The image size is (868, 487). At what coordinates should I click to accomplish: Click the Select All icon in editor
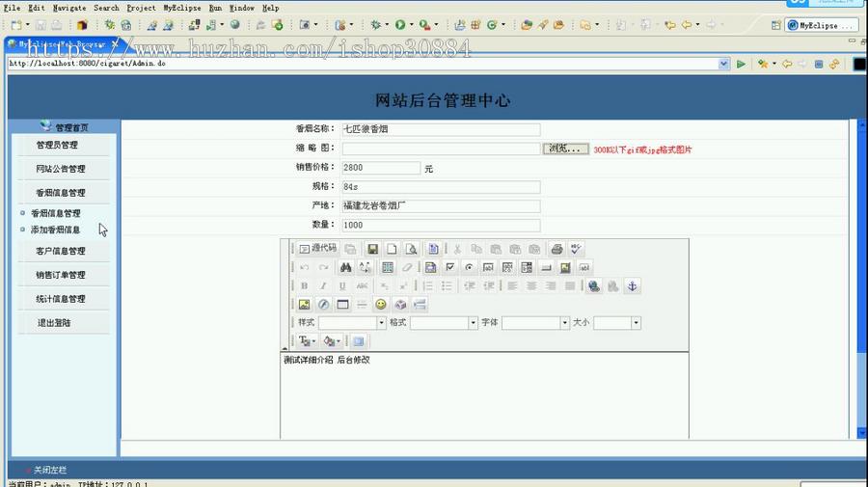pos(388,268)
